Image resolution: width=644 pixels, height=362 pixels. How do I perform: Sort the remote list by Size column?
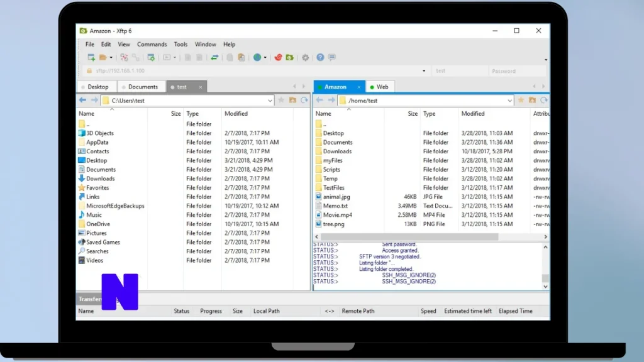point(413,114)
